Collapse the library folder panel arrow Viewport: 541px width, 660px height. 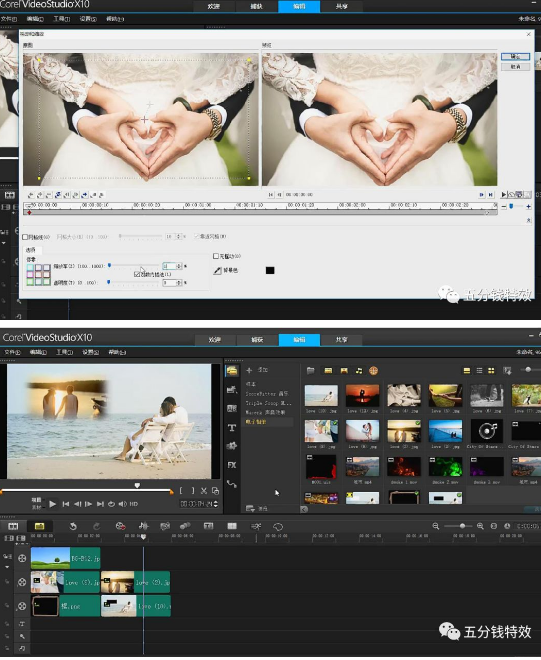coord(304,509)
